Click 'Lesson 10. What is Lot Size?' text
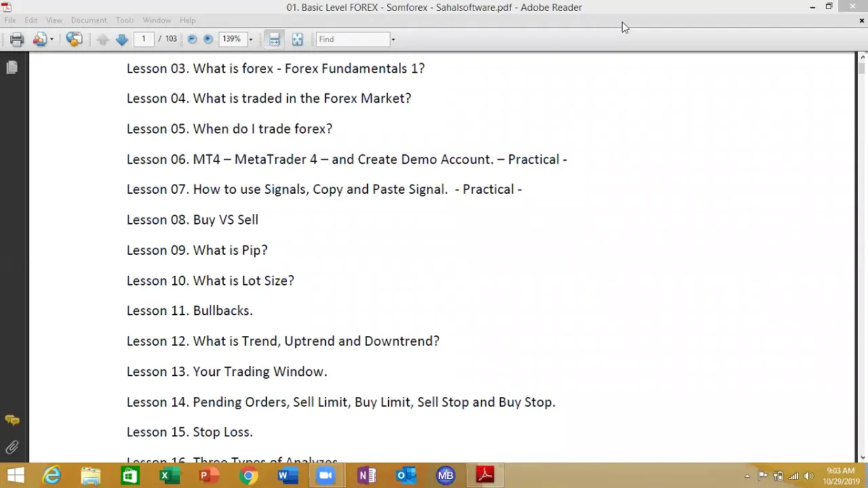Screen dimensions: 868x488 210,281
